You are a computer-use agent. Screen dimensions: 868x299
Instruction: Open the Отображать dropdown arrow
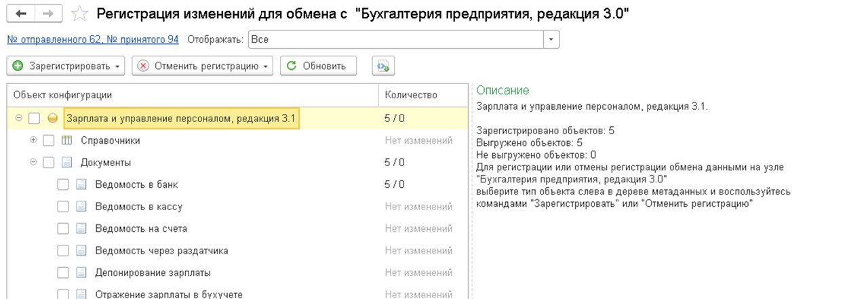tap(551, 39)
